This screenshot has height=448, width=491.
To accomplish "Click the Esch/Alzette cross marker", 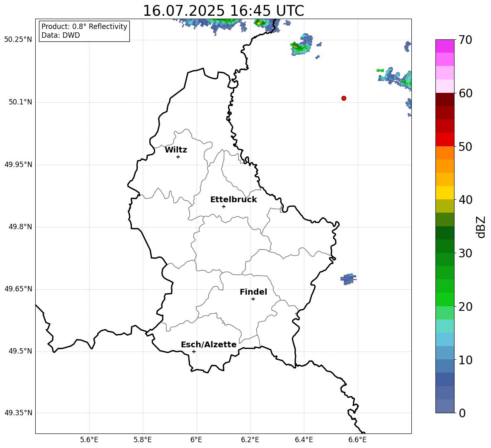I will (x=194, y=351).
